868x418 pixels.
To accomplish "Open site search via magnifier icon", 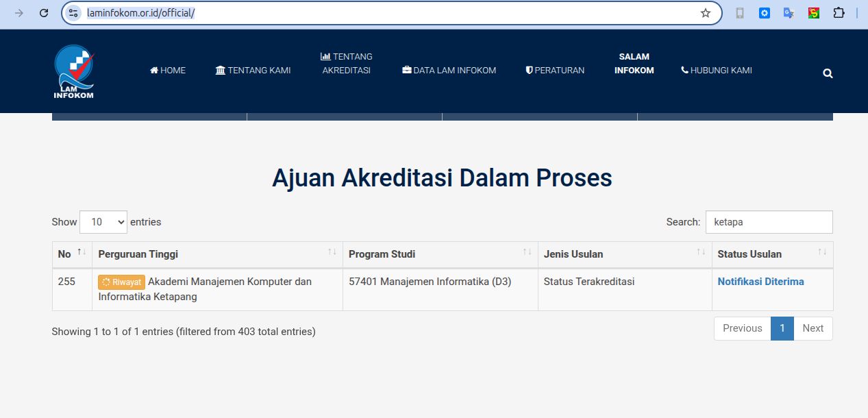I will coord(827,73).
